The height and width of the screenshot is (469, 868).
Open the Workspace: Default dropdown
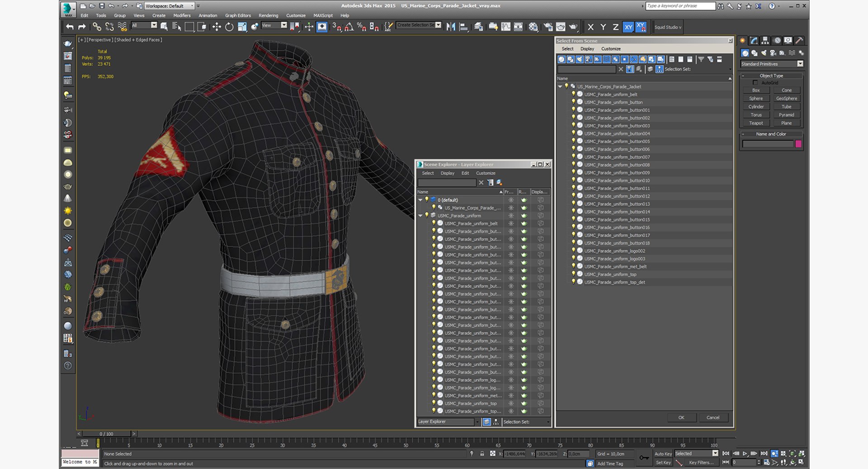click(x=170, y=6)
